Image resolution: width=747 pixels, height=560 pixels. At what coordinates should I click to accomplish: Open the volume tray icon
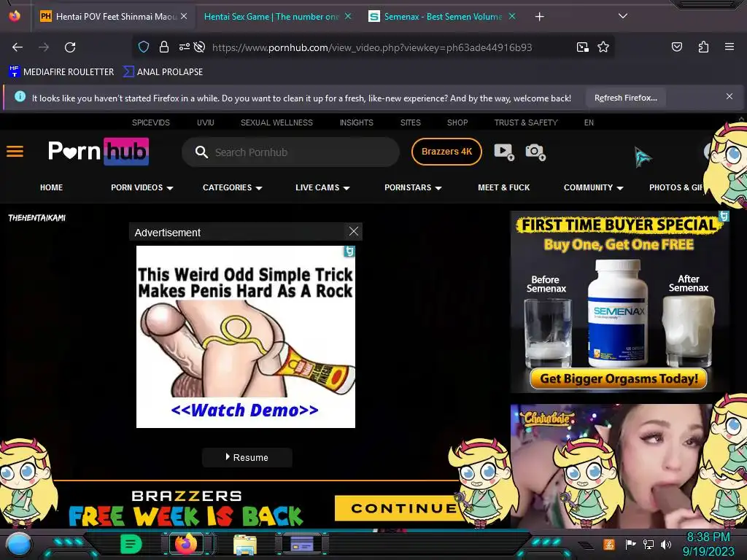tap(665, 544)
